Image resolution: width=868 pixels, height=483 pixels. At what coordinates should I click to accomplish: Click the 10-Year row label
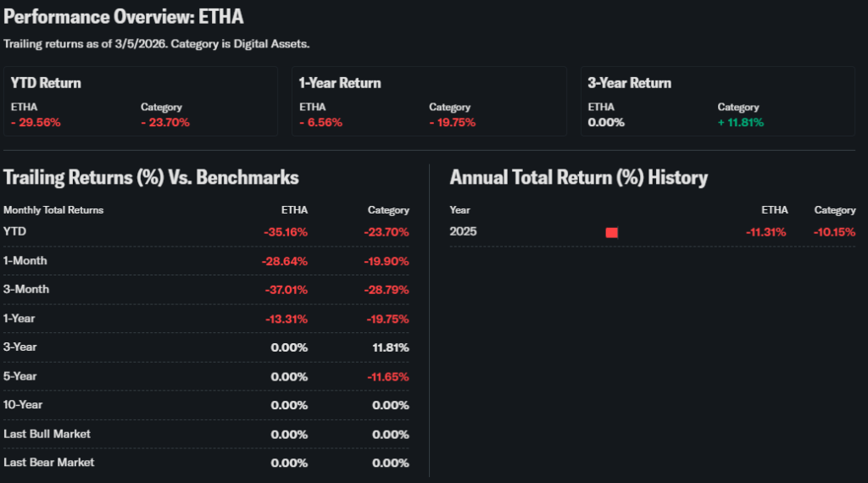[24, 405]
